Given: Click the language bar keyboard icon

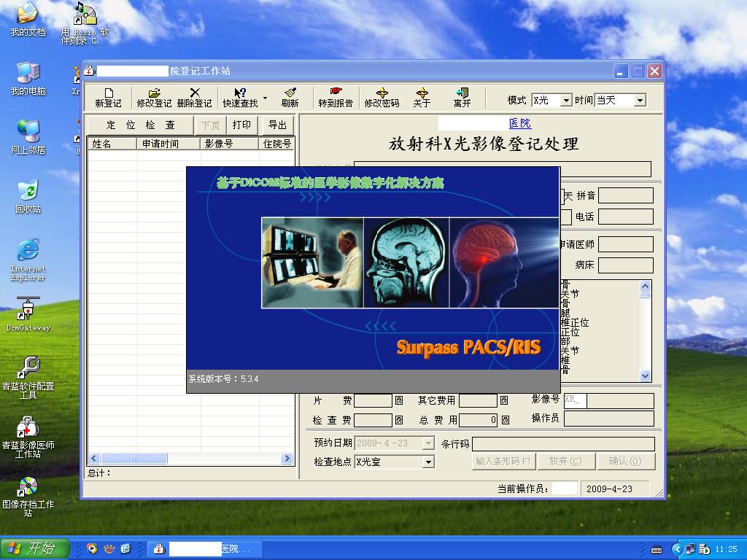Looking at the screenshot, I should (x=656, y=550).
